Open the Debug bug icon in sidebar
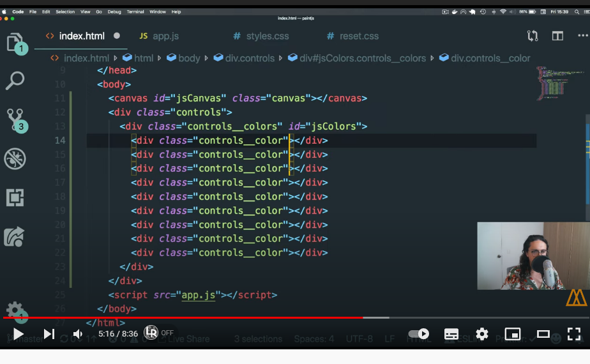This screenshot has width=590, height=364. pyautogui.click(x=15, y=158)
